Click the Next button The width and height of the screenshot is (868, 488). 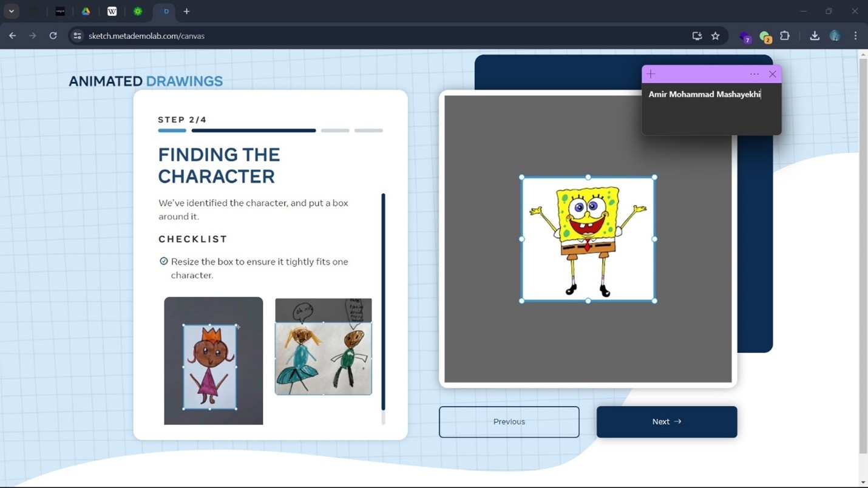pyautogui.click(x=667, y=422)
